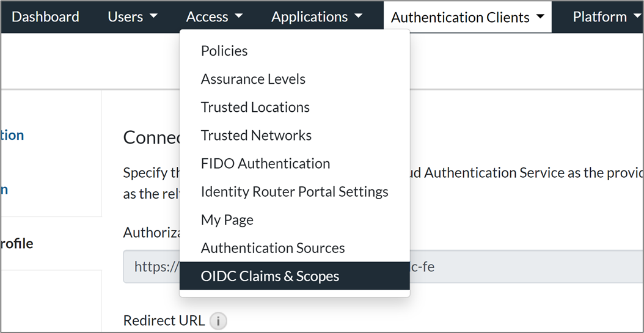Click the top blue sidebar link ending in 'tion'
The width and height of the screenshot is (644, 333).
point(12,136)
